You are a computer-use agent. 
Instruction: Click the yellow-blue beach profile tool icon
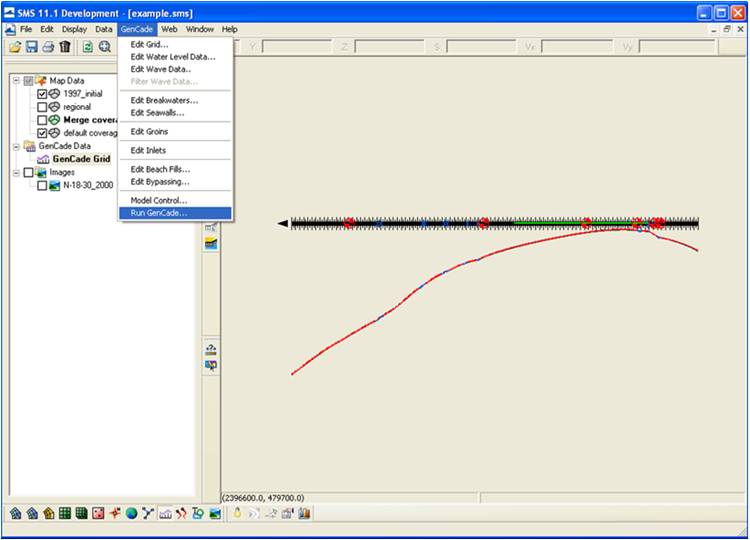[211, 243]
